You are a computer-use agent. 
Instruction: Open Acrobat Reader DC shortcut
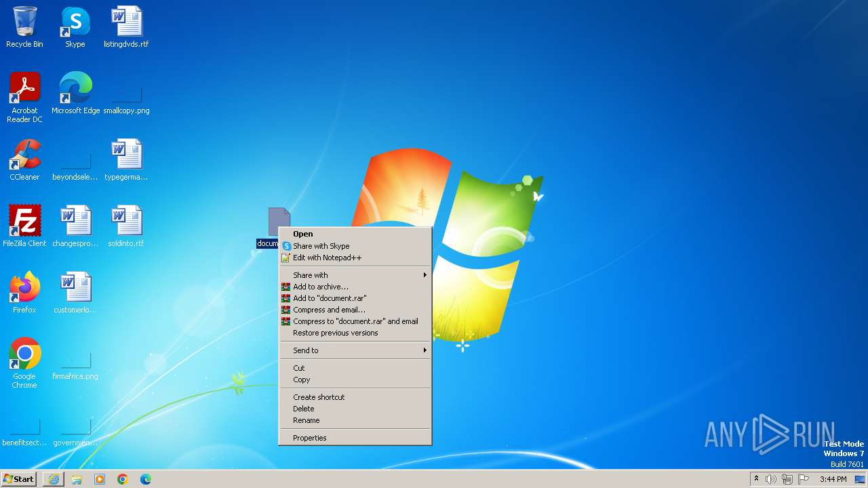(24, 98)
